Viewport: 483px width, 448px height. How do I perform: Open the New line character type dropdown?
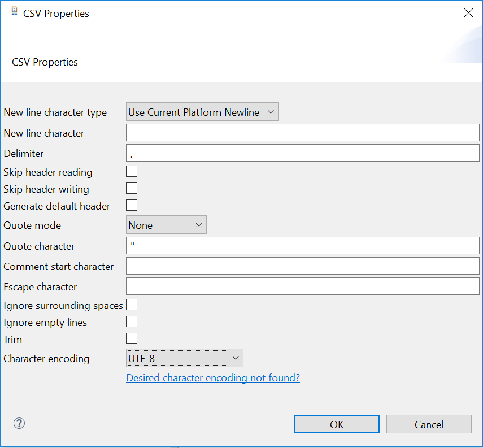pos(202,112)
